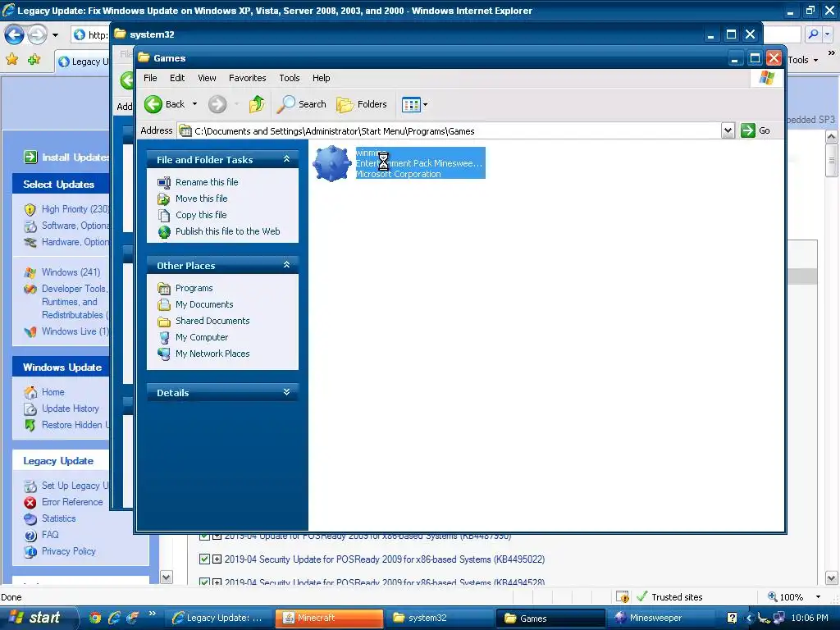Click the green Go arrow button
Image resolution: width=840 pixels, height=630 pixels.
(x=747, y=130)
